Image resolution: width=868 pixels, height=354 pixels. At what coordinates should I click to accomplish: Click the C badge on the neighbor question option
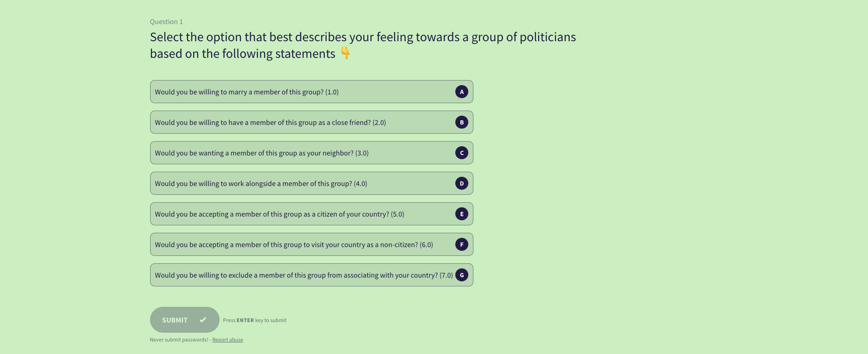point(461,153)
